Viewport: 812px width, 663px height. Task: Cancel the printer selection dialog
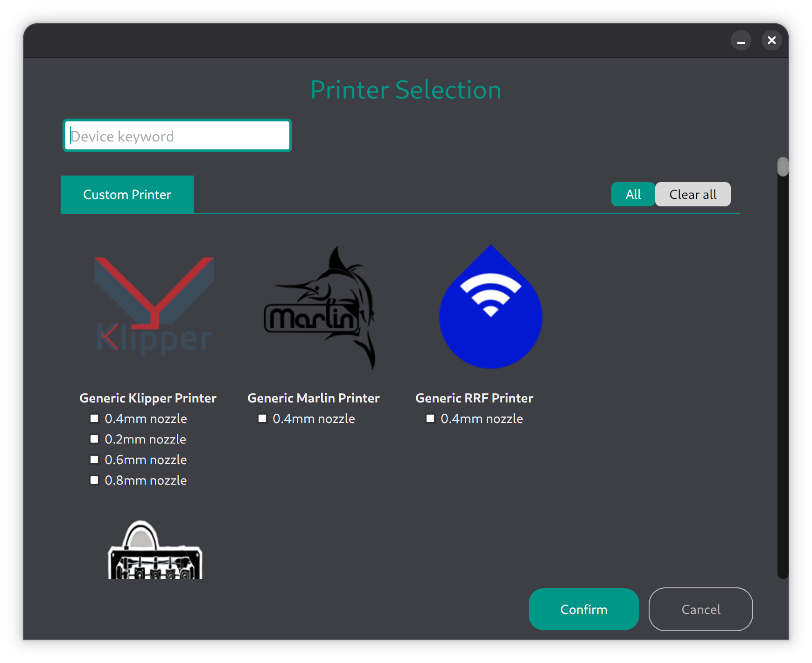[700, 609]
